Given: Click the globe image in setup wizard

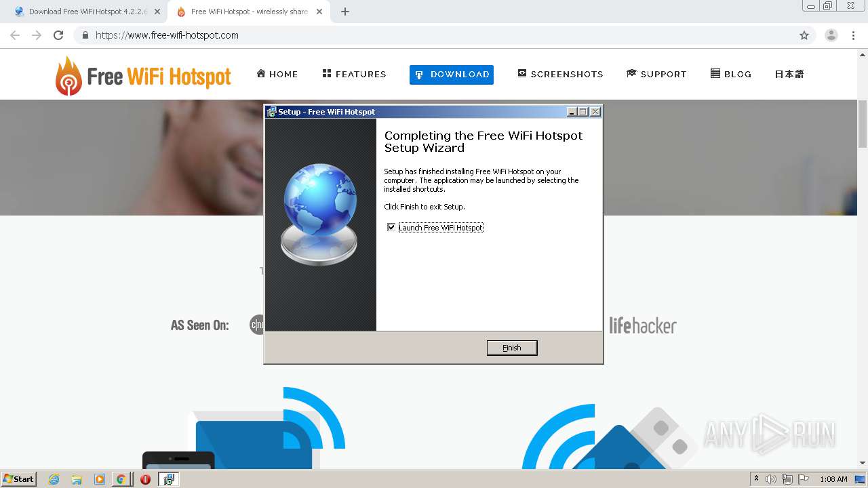Looking at the screenshot, I should (x=319, y=215).
